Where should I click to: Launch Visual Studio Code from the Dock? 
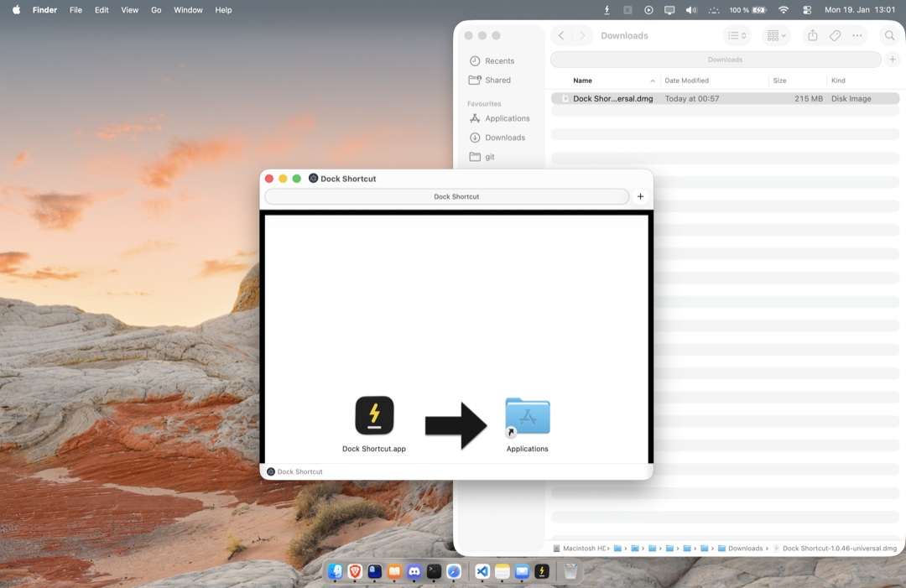click(x=482, y=571)
